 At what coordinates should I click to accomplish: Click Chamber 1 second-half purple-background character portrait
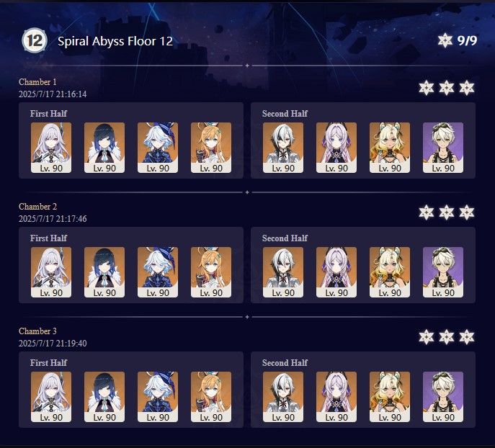[x=443, y=148]
